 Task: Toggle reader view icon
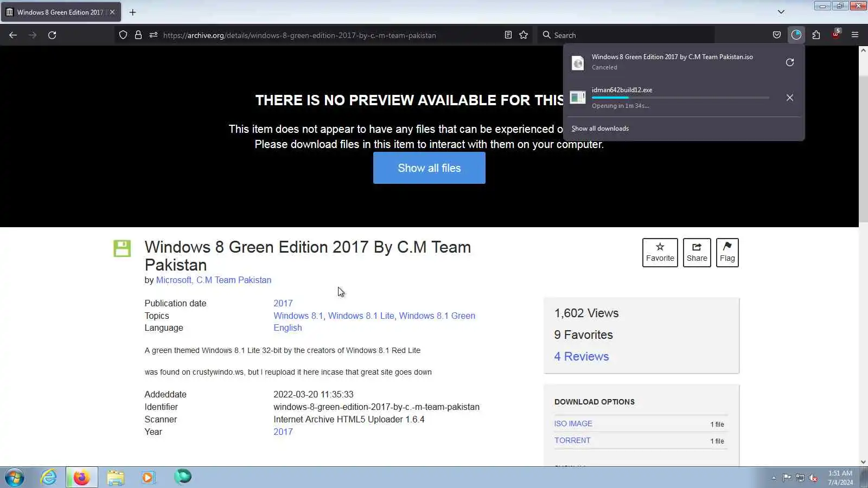[x=508, y=35]
